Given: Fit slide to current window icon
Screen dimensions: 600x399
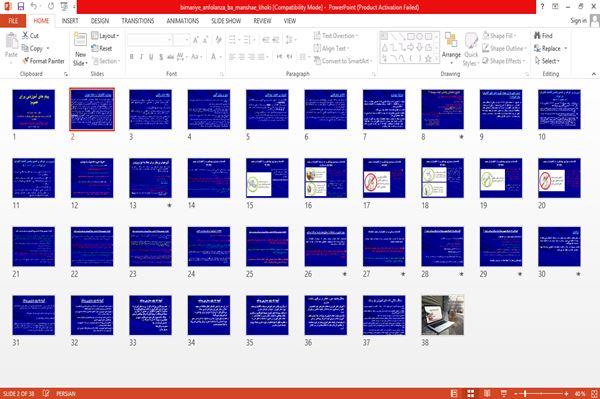Looking at the screenshot, I should coord(594,393).
